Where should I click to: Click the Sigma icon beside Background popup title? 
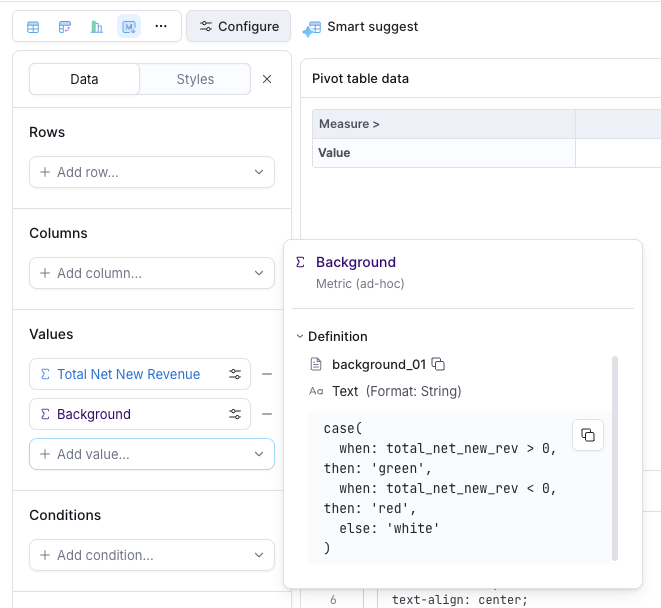pos(300,262)
